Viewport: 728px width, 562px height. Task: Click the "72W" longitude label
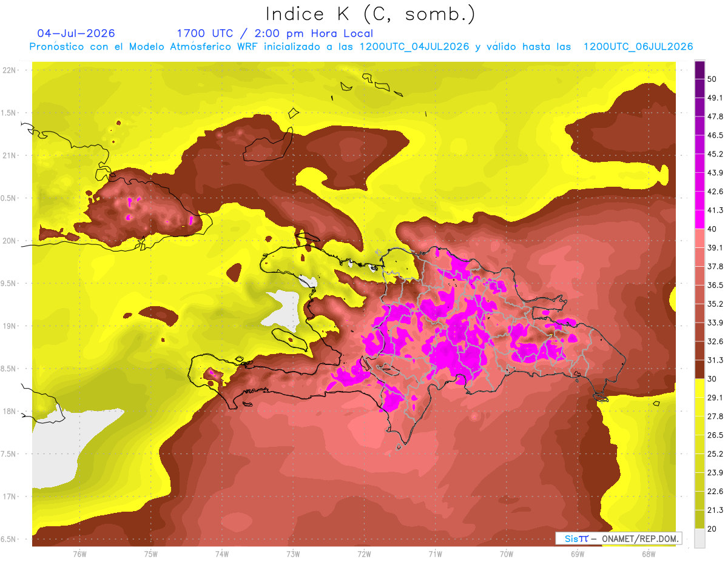(x=364, y=554)
